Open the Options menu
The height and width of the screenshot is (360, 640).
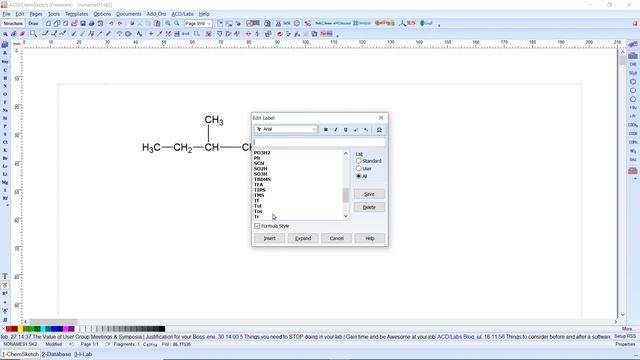(x=102, y=14)
